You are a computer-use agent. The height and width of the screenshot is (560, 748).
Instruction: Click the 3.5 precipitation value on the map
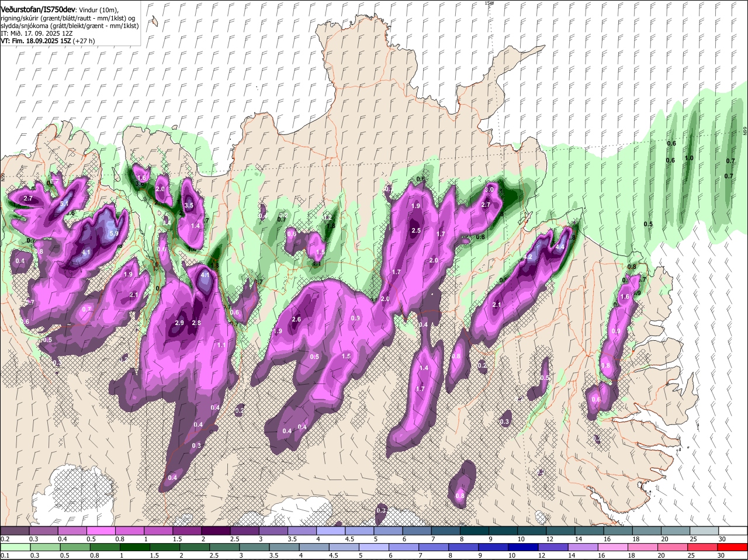pos(189,205)
